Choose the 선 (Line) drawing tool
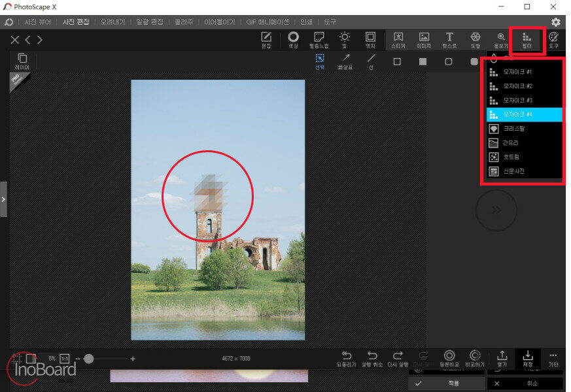 [x=371, y=61]
